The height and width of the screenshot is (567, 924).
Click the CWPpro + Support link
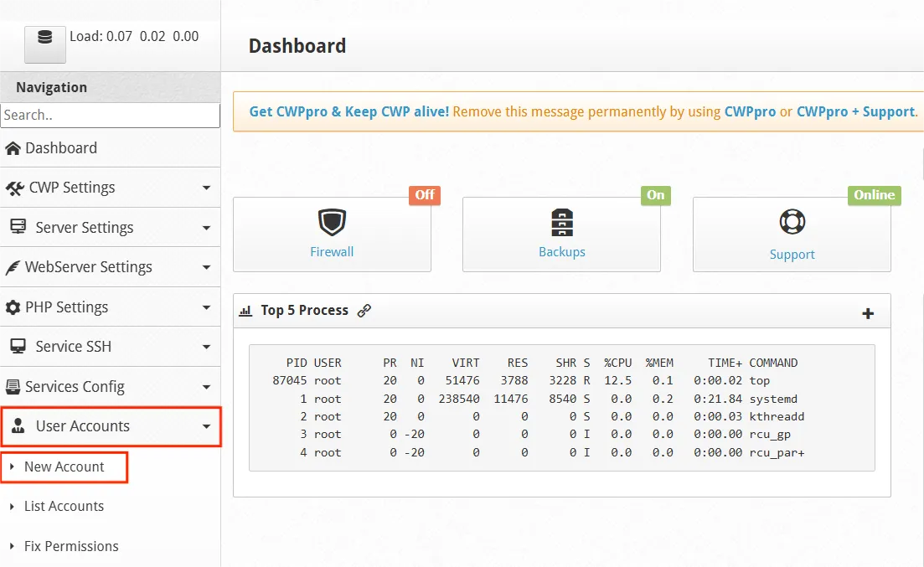[x=854, y=111]
